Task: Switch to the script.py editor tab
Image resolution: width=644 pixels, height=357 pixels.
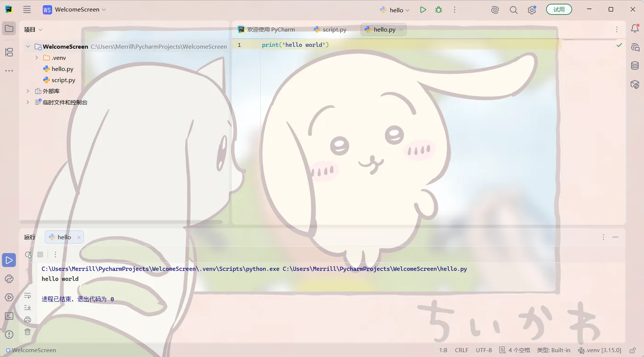Action: 330,29
